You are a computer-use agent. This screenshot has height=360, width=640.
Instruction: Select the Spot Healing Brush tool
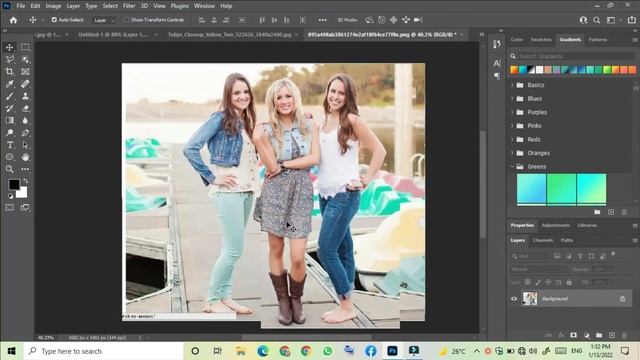point(25,84)
